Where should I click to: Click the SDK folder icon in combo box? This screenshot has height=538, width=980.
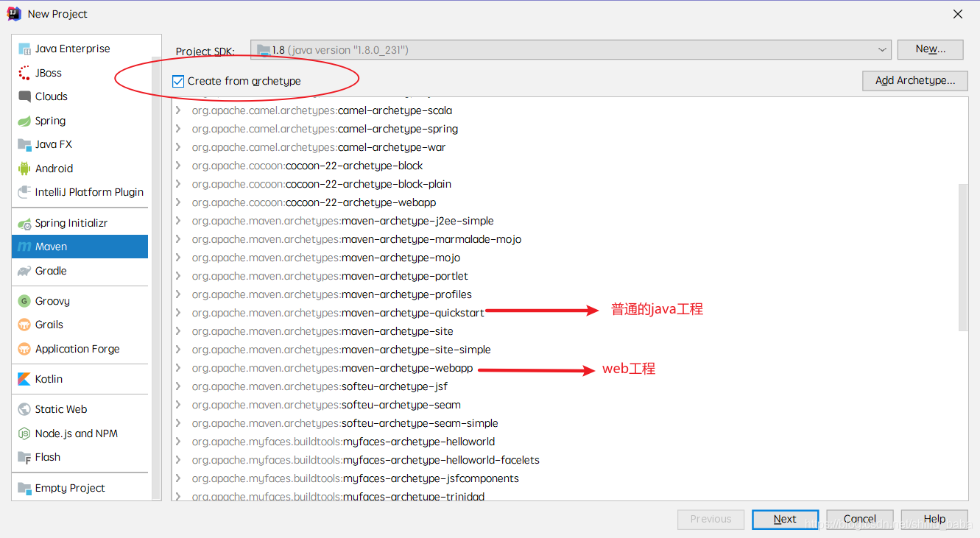(x=264, y=50)
